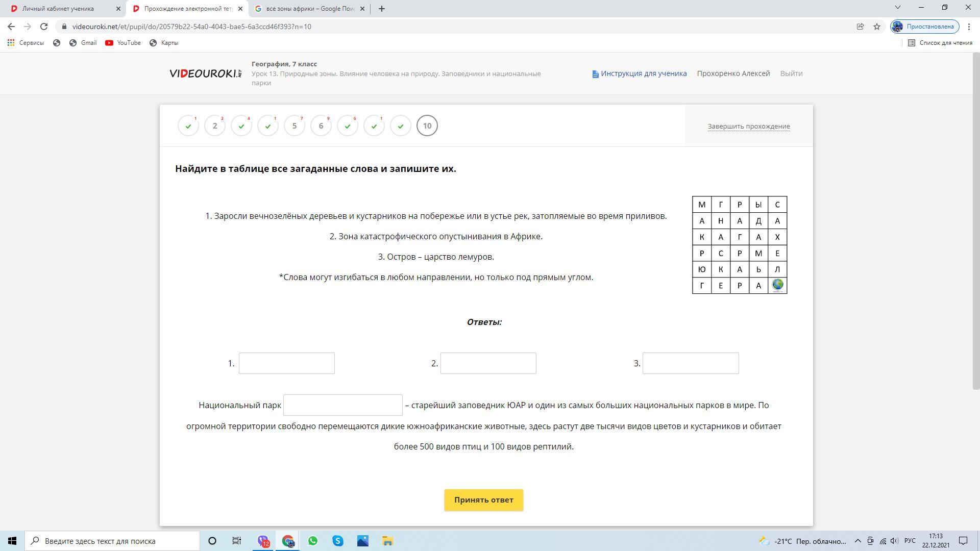Screen dimensions: 980x551
Task: Select question 2 step circle
Action: pyautogui.click(x=215, y=126)
